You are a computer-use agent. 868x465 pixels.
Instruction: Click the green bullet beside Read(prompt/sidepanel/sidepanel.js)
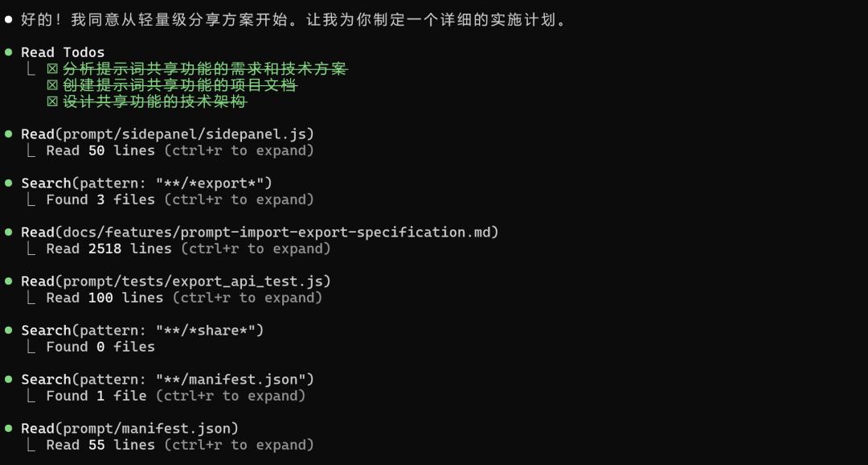(x=8, y=134)
